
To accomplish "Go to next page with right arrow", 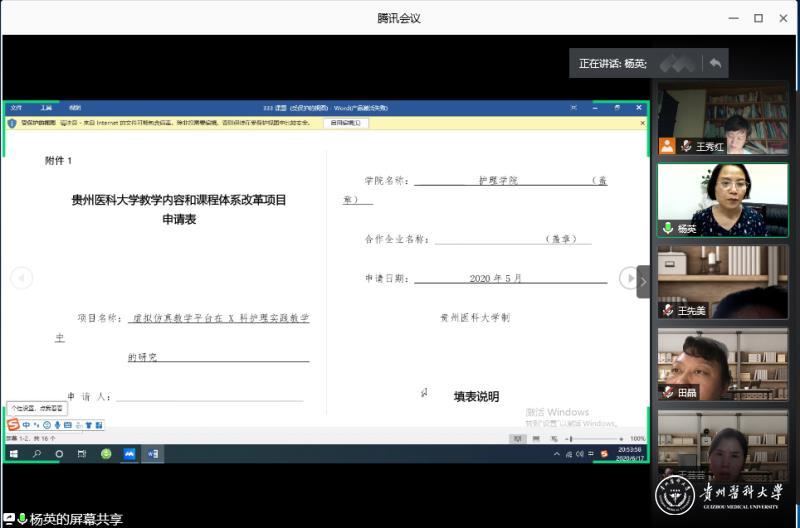I will coord(629,278).
